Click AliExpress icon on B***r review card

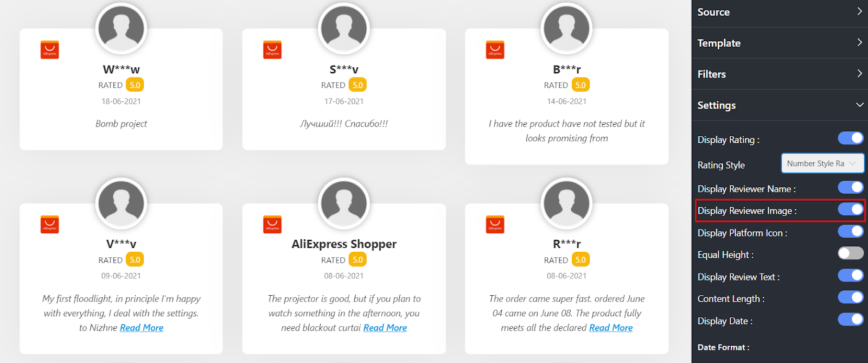(495, 49)
